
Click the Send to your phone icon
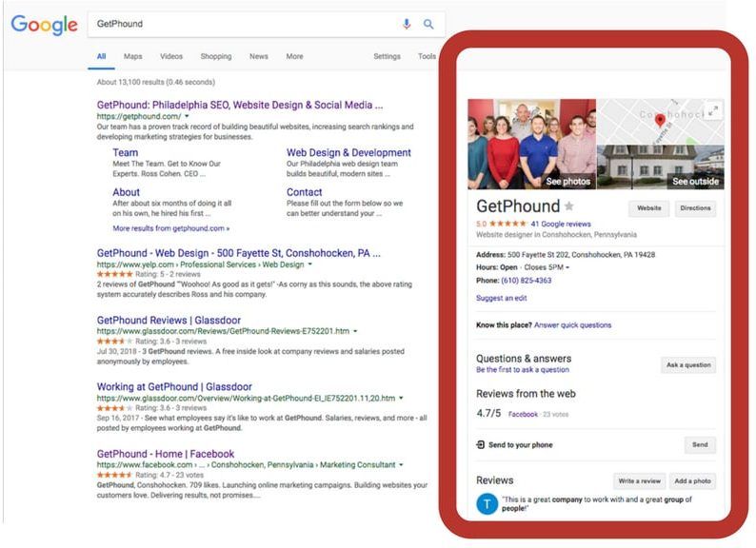(x=480, y=444)
